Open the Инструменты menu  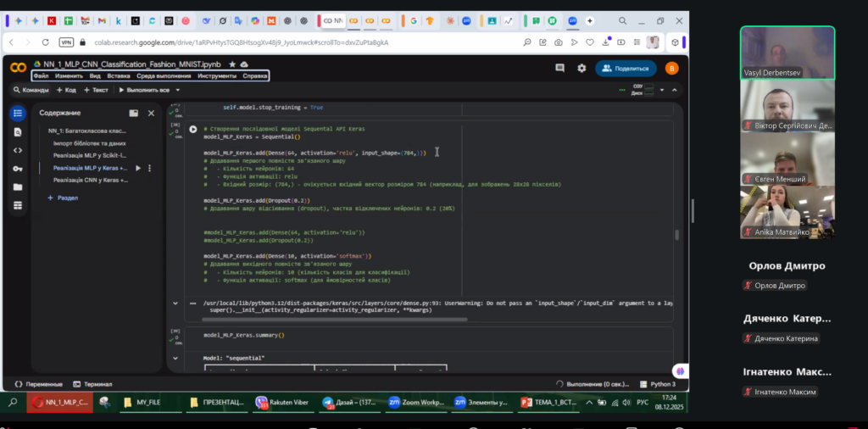[217, 76]
